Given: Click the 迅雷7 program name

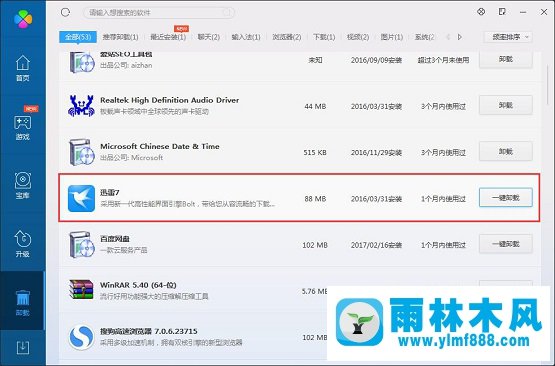Looking at the screenshot, I should point(110,193).
